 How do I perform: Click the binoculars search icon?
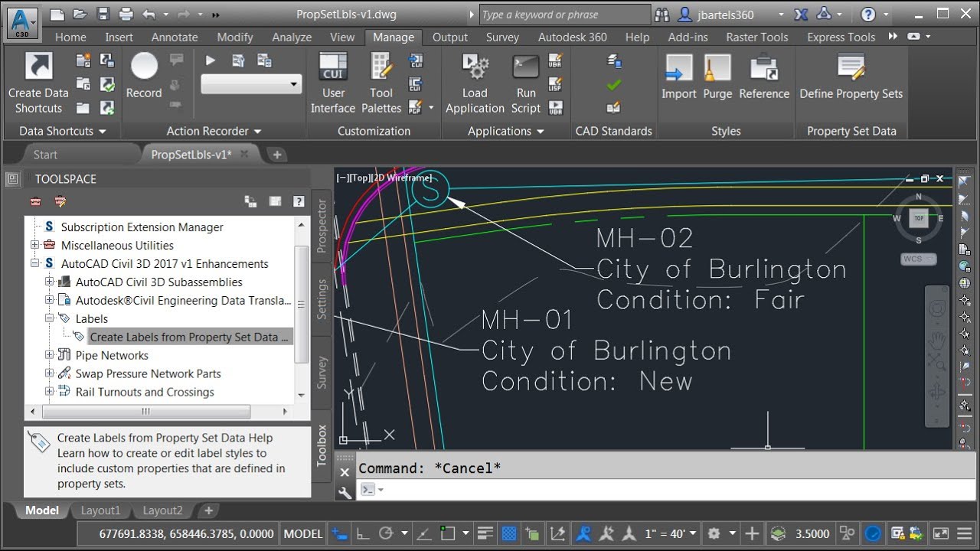663,15
